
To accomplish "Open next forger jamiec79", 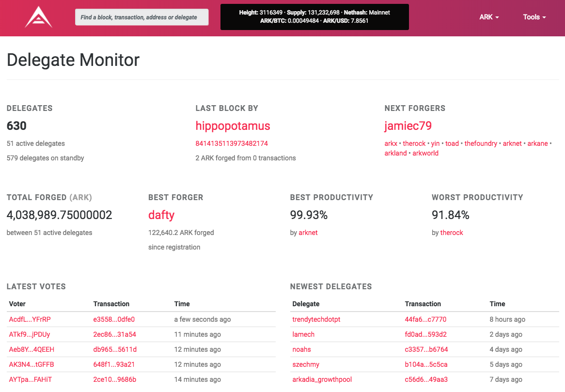I will [x=408, y=126].
